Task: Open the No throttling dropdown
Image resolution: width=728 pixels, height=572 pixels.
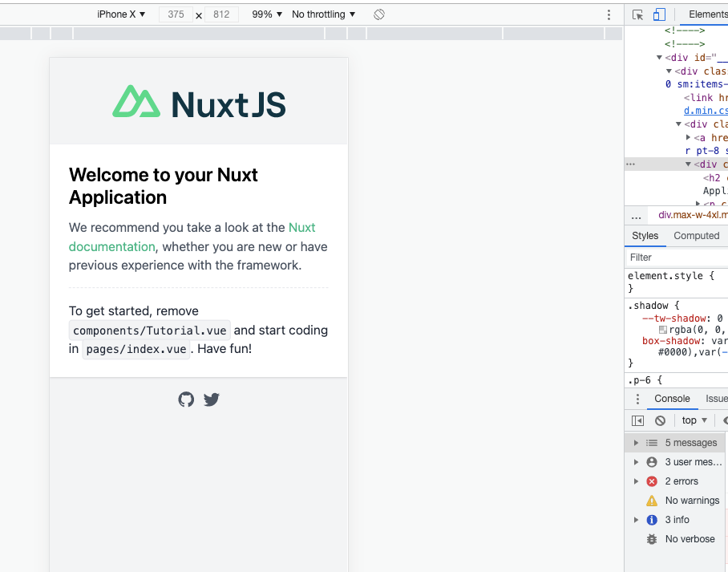Action: tap(324, 14)
